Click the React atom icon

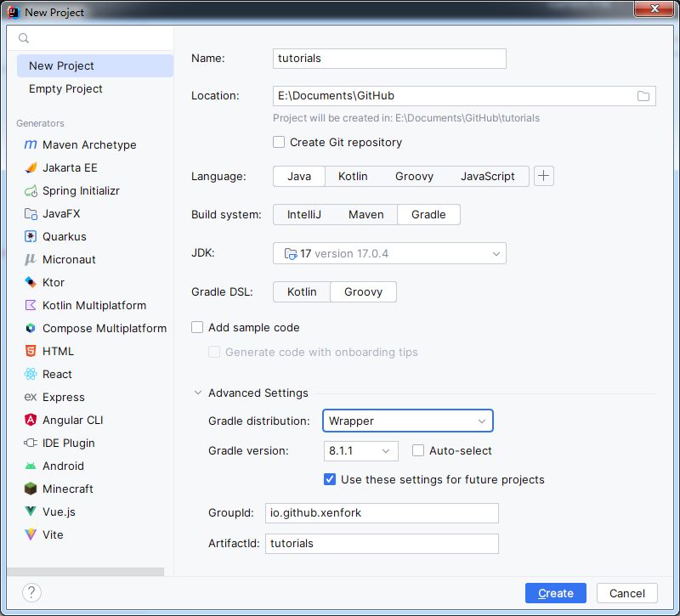click(31, 374)
